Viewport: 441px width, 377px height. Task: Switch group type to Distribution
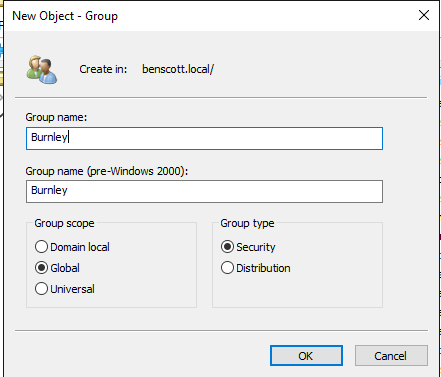click(256, 268)
